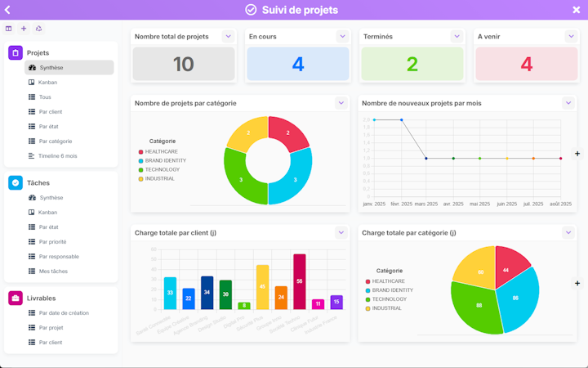This screenshot has width=588, height=368.
Task: Open dropdown of Charge totale par client chart
Action: tap(341, 233)
